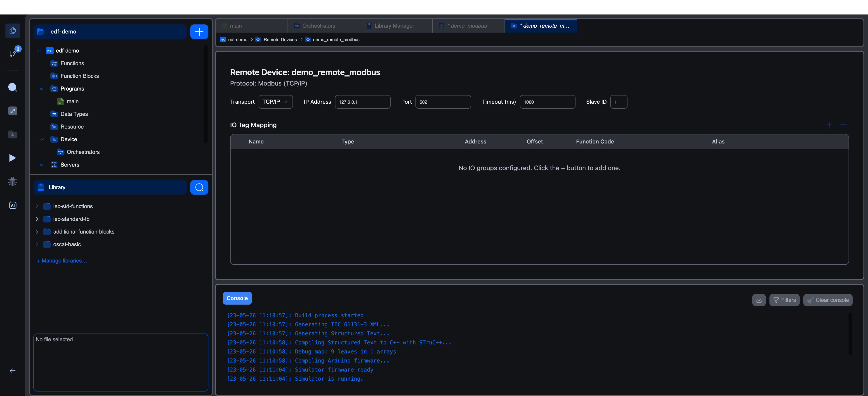
Task: Click the Functions folder icon
Action: (54, 63)
